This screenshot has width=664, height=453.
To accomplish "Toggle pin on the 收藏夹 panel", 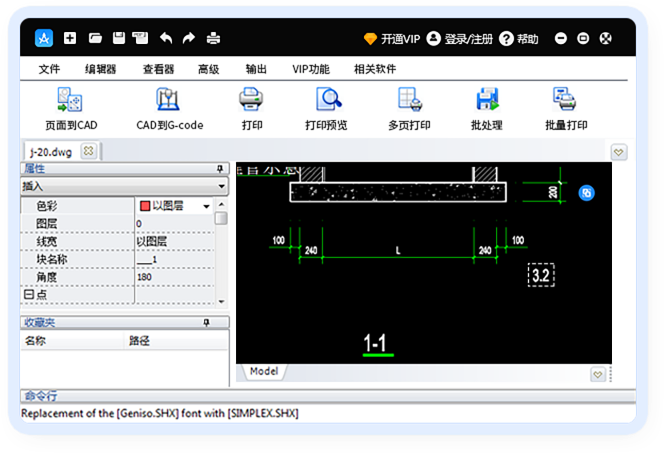I will tap(206, 323).
